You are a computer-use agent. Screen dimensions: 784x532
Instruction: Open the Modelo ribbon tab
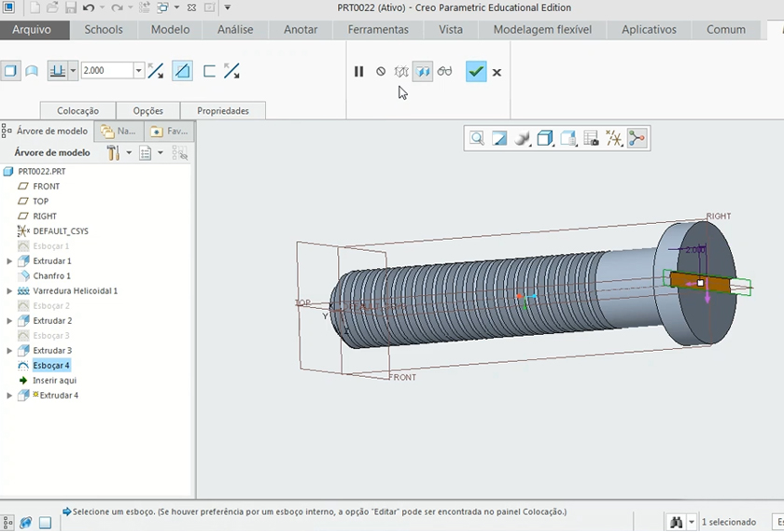tap(170, 29)
